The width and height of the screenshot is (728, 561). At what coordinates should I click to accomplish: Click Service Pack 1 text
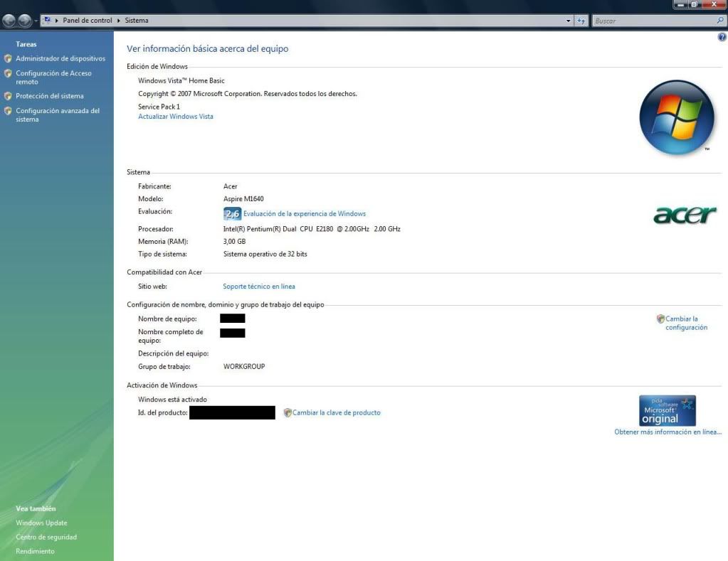point(159,107)
